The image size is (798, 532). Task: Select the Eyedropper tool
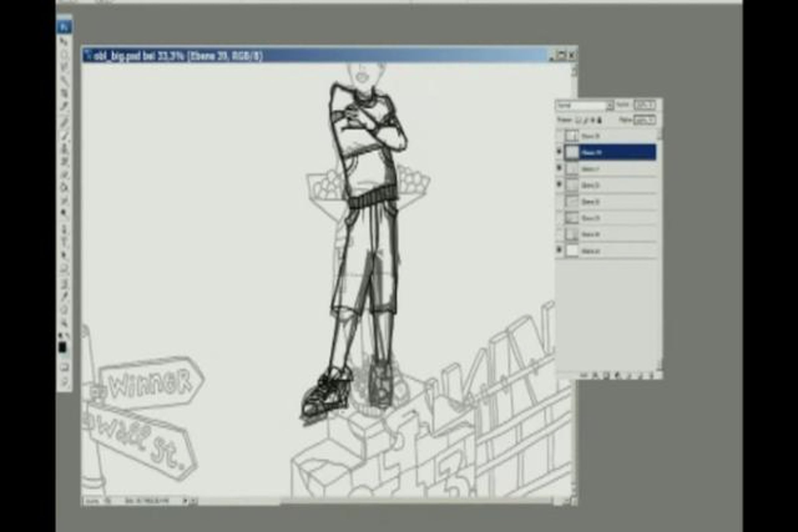coord(64,296)
